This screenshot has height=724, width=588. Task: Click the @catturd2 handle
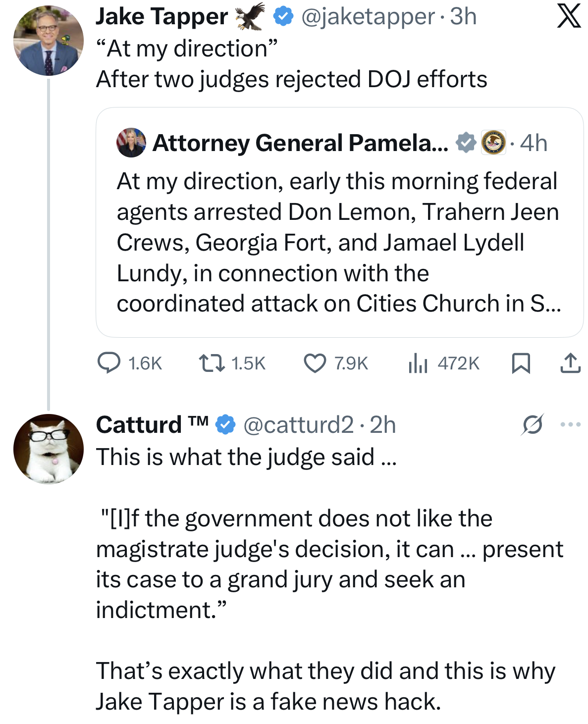pos(298,424)
